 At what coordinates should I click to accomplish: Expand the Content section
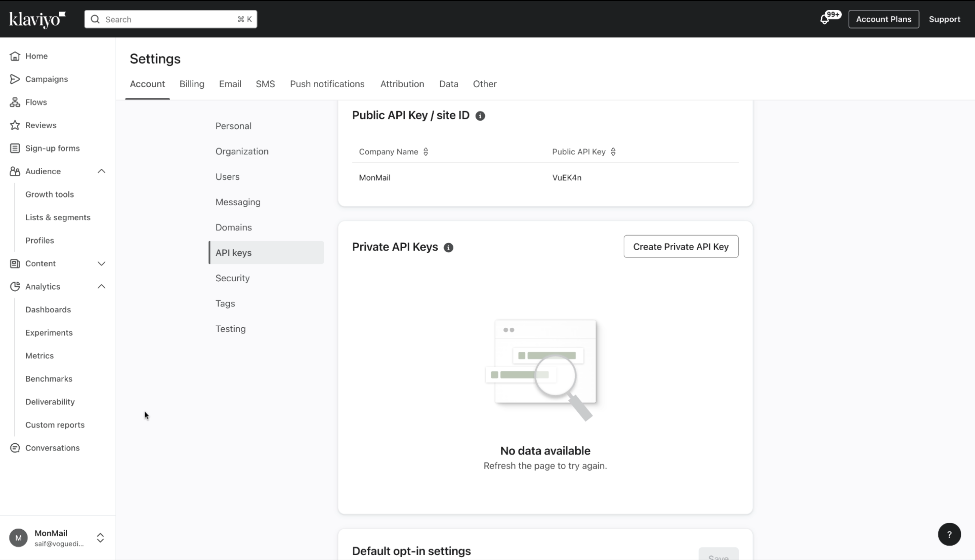[101, 263]
